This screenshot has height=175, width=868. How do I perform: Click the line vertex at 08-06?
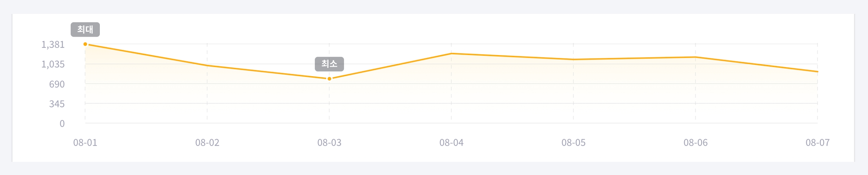[695, 57]
